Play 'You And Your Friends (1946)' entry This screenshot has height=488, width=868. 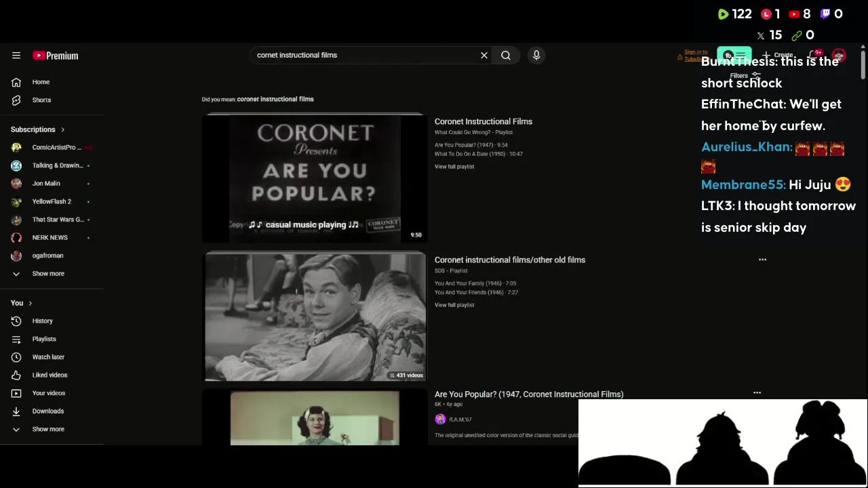tap(476, 293)
